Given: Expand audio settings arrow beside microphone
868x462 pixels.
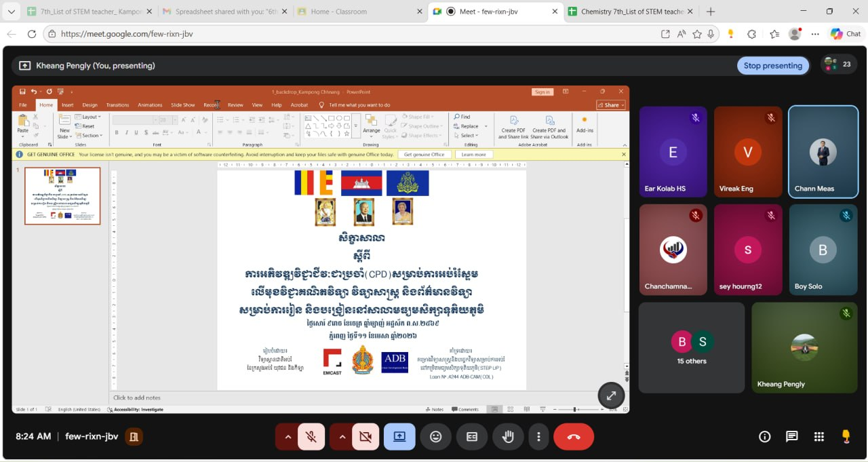Looking at the screenshot, I should (x=288, y=437).
